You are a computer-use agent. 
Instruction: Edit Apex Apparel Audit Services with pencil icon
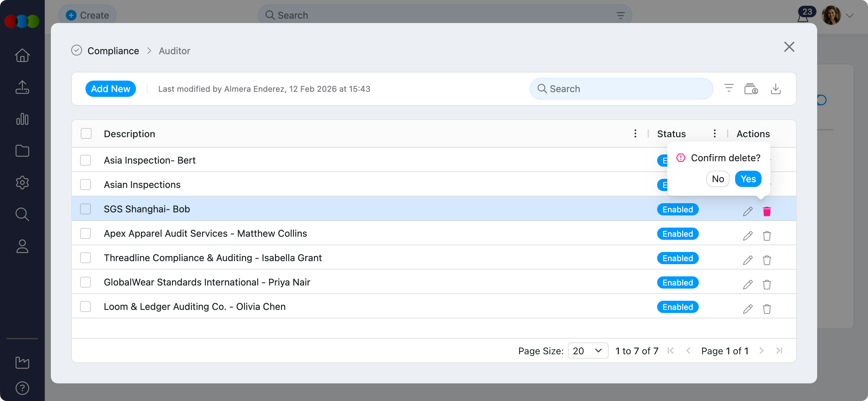point(748,236)
